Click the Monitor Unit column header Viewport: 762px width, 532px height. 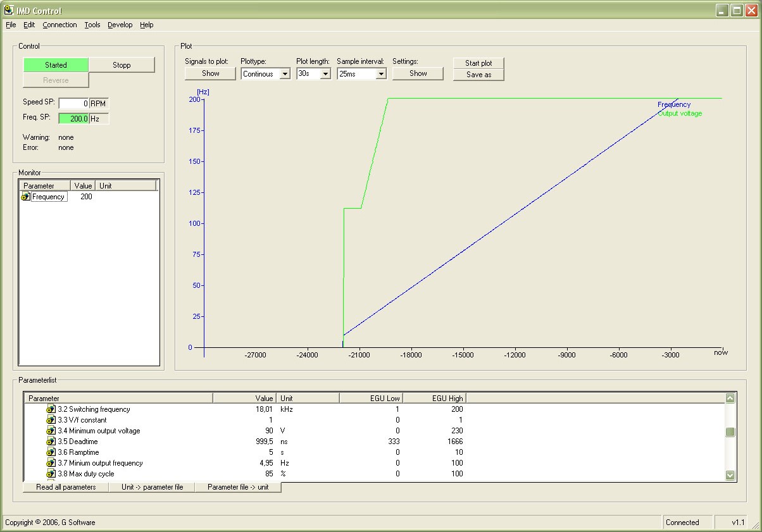click(x=125, y=186)
